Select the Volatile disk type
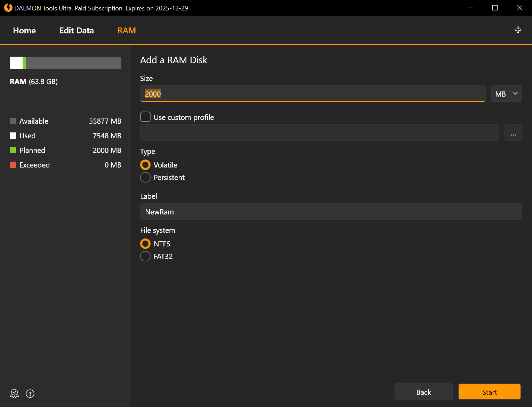Image resolution: width=532 pixels, height=407 pixels. 145,165
